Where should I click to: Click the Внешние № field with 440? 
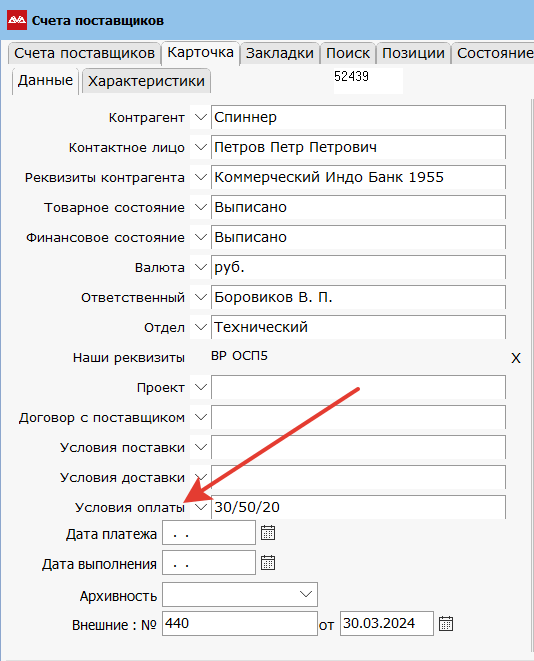click(x=240, y=623)
